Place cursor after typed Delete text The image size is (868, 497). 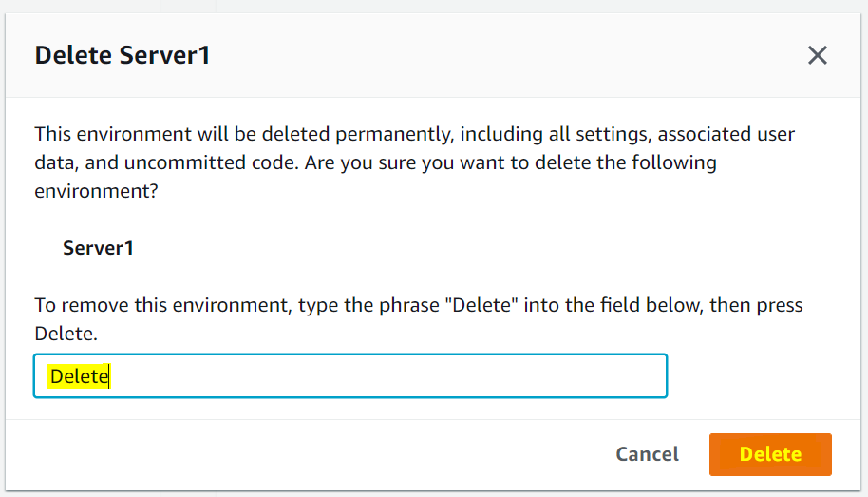point(111,377)
